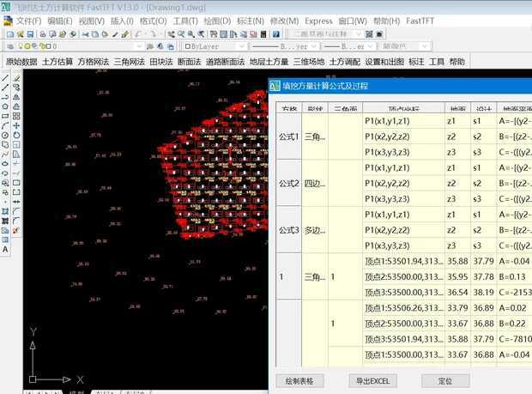Viewport: 532px width, 394px height.
Task: Toggle layer 0 lock icon
Action: coord(42,46)
